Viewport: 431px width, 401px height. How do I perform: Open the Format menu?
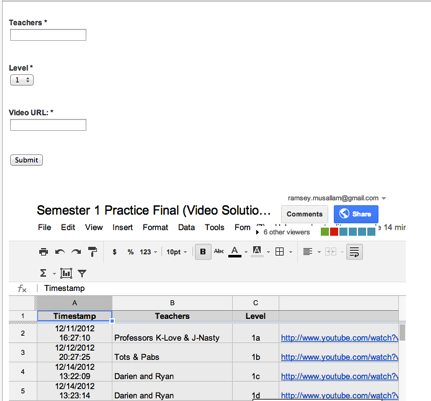[155, 227]
